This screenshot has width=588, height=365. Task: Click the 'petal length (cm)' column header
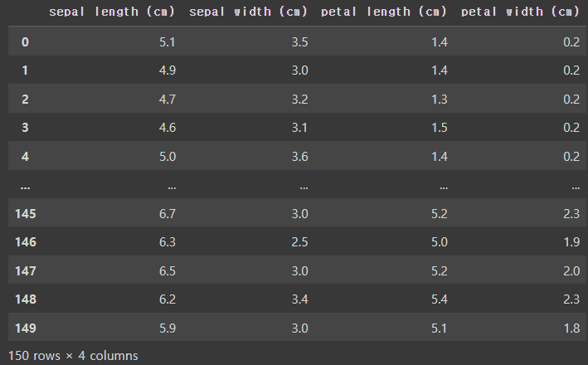(384, 12)
